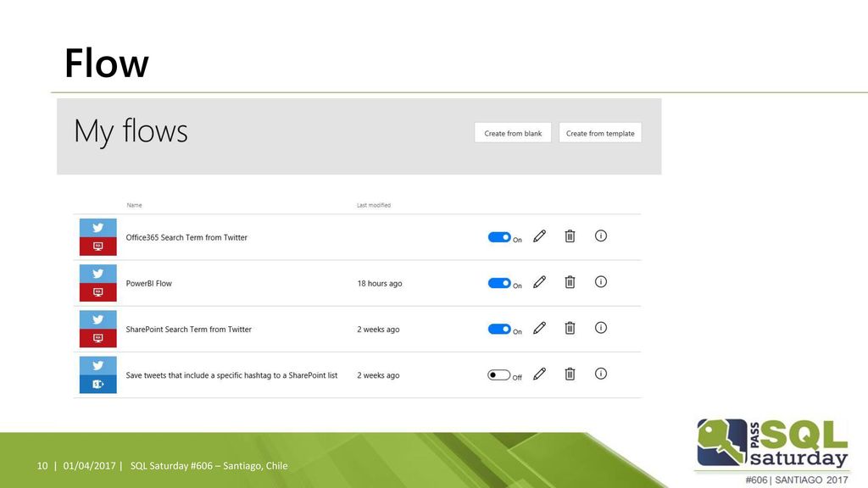The image size is (868, 488).
Task: Open SharePoint Search Term from Twitter flow name
Action: 189,330
